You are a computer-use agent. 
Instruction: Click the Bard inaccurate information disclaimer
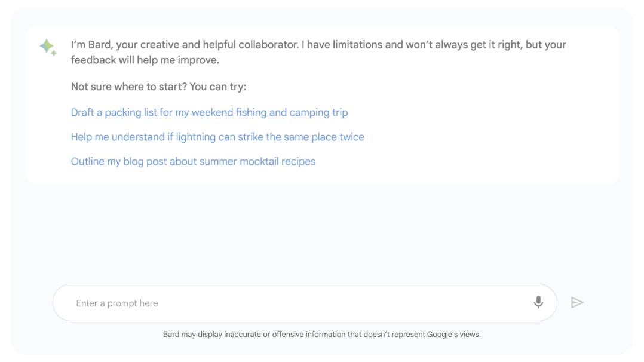[321, 335]
